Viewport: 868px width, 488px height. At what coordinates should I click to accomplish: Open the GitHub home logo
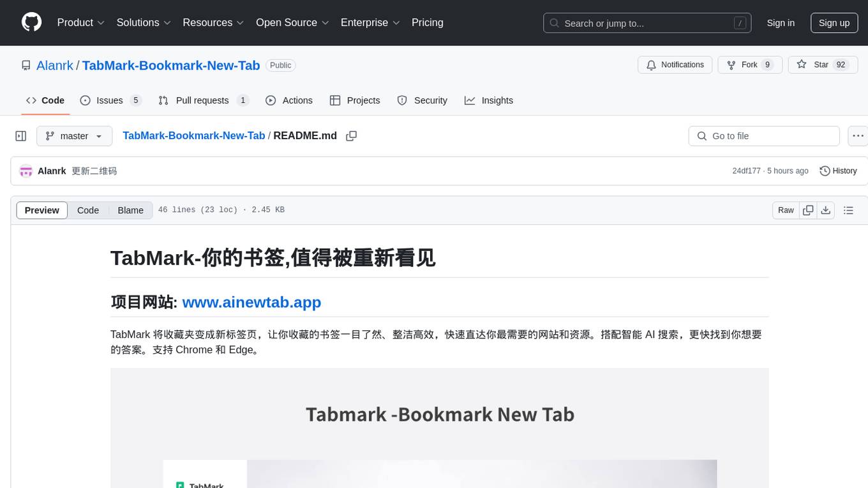(x=31, y=22)
